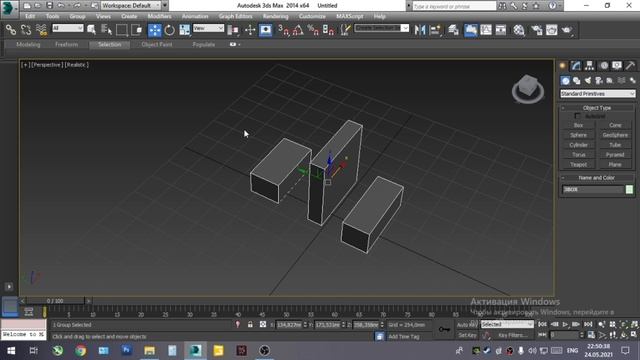Click the Play Animation button
This screenshot has width=640, height=360.
point(565,324)
